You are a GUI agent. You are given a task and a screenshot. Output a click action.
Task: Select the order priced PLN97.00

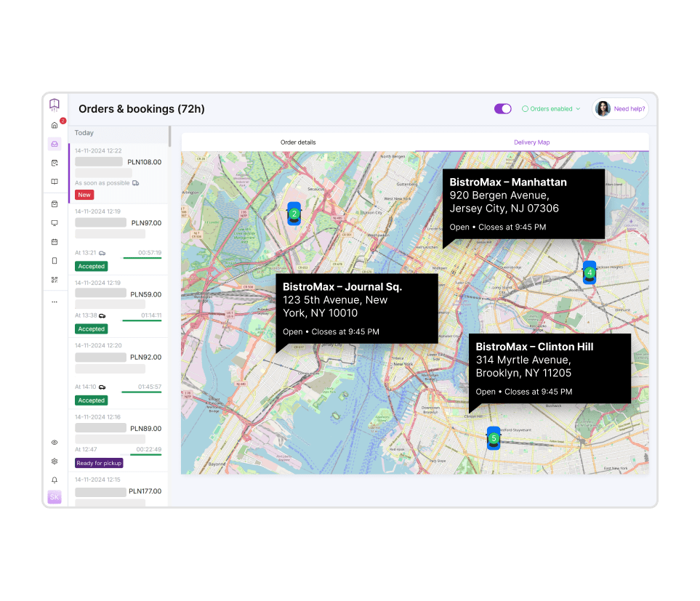coord(118,240)
